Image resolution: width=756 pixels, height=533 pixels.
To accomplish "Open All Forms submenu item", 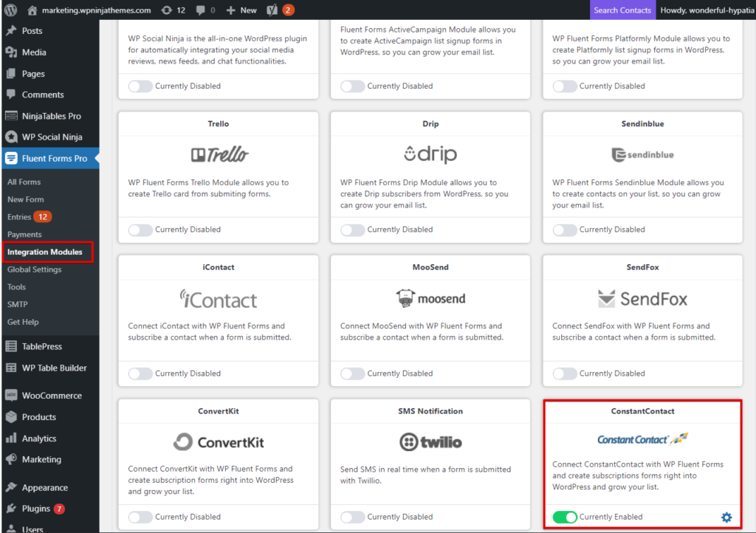I will [x=24, y=182].
